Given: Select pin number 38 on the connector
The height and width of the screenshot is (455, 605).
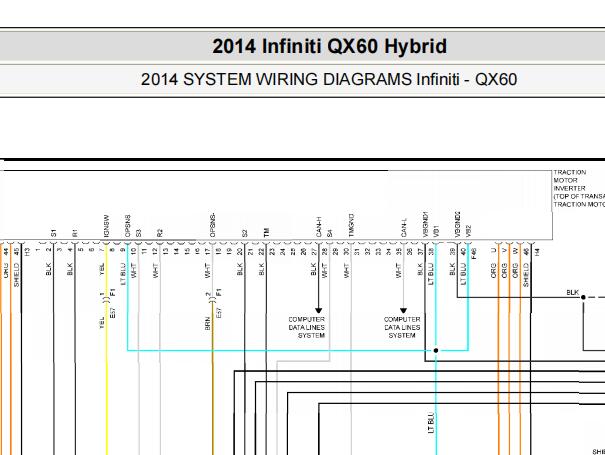Looking at the screenshot, I should click(431, 252).
